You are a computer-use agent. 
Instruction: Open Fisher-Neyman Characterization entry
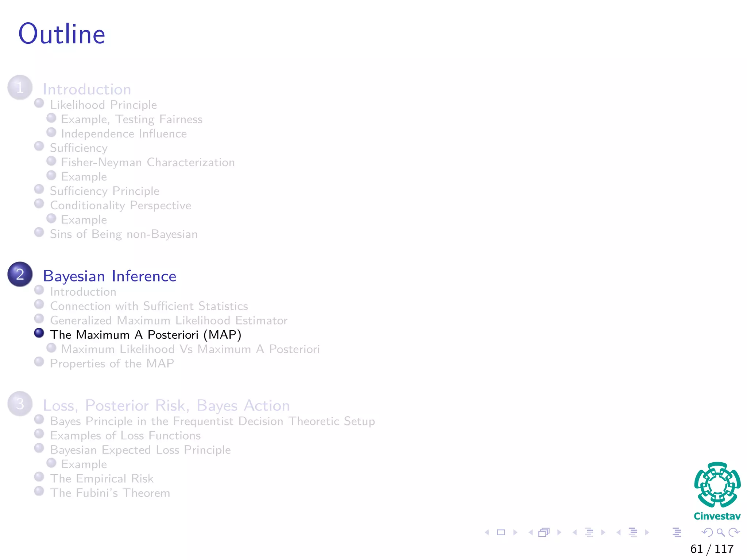(x=148, y=162)
